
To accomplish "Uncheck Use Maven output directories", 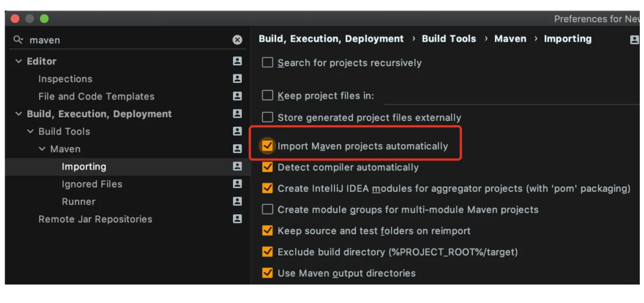I will [x=268, y=273].
